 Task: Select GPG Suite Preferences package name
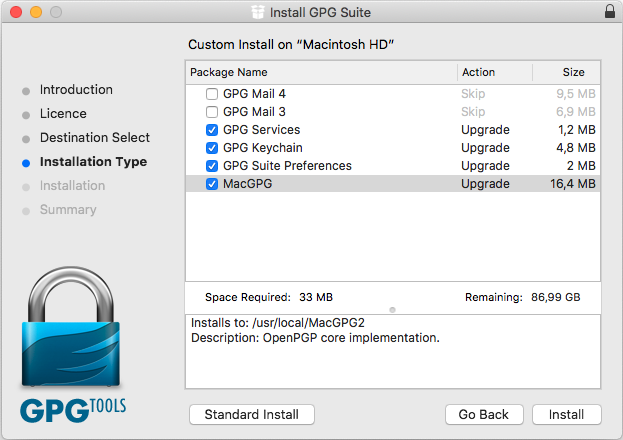coord(287,166)
